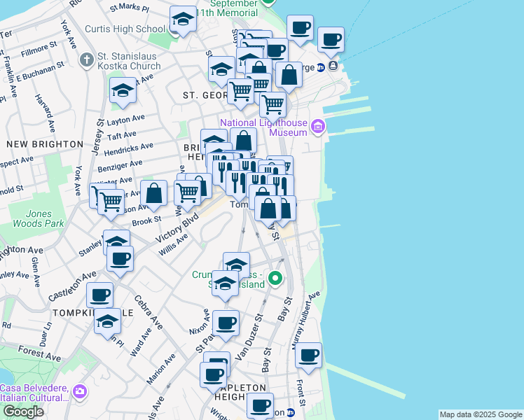Click the Willis Ave street label
Image resolution: width=524 pixels, height=420 pixels.
173,245
